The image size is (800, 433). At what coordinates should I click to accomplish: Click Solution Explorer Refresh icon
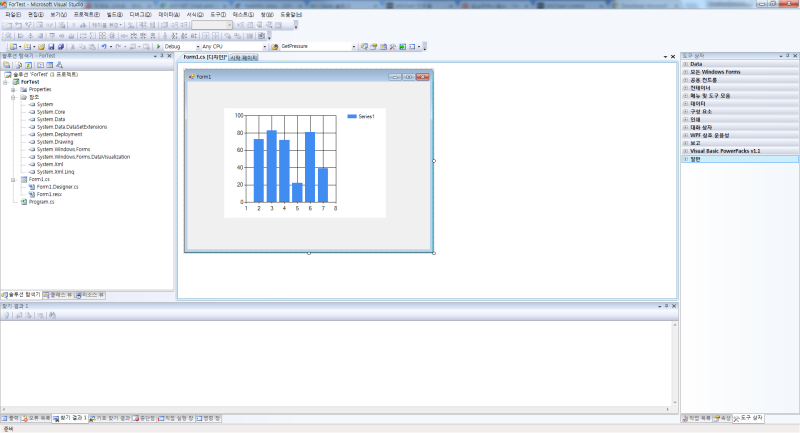(28, 65)
